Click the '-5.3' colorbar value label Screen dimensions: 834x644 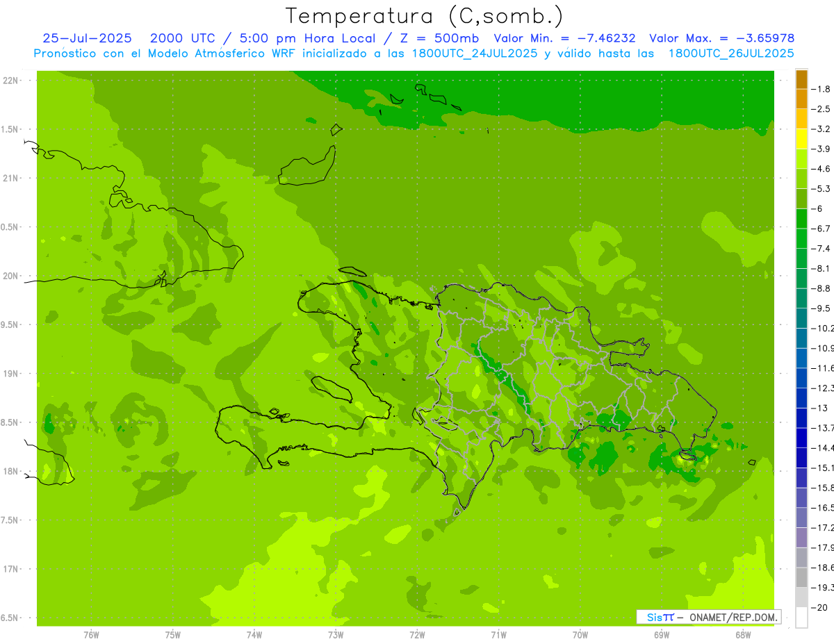point(821,188)
